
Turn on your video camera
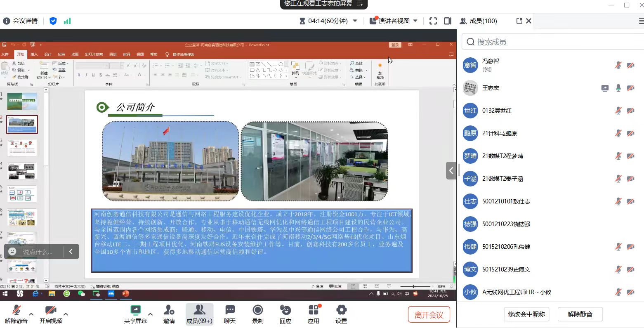[x=51, y=314]
